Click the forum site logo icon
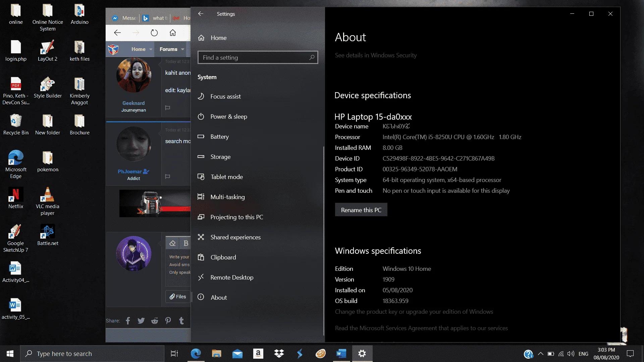Viewport: 644px width, 362px height. 113,49
